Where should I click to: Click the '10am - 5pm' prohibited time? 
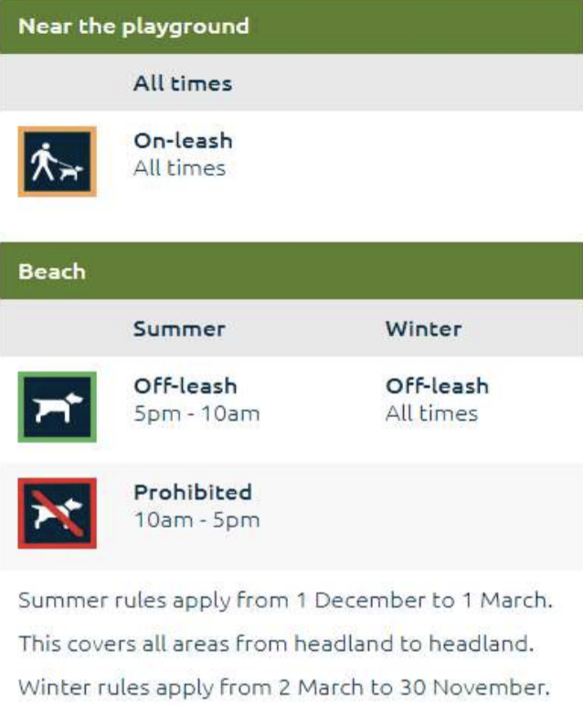coord(196,520)
